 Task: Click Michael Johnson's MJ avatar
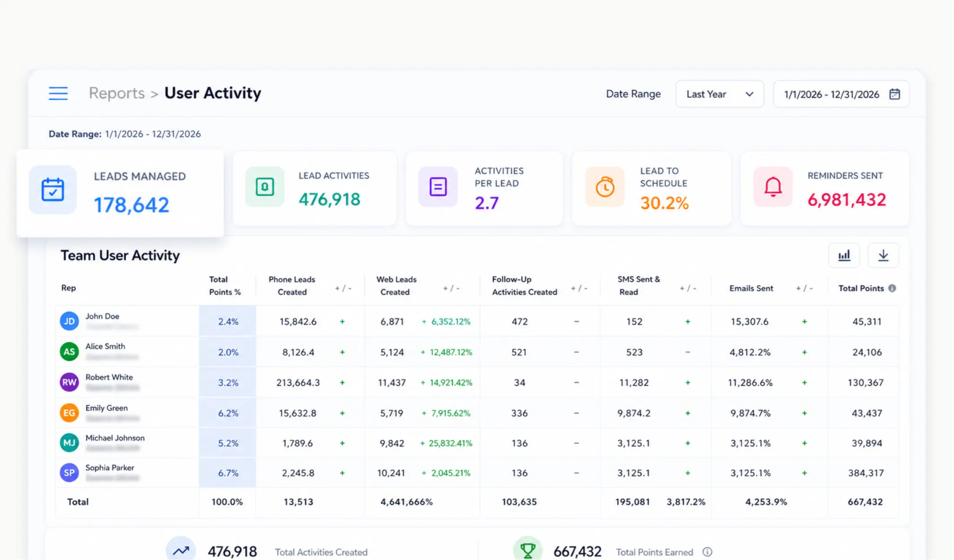pos(69,443)
